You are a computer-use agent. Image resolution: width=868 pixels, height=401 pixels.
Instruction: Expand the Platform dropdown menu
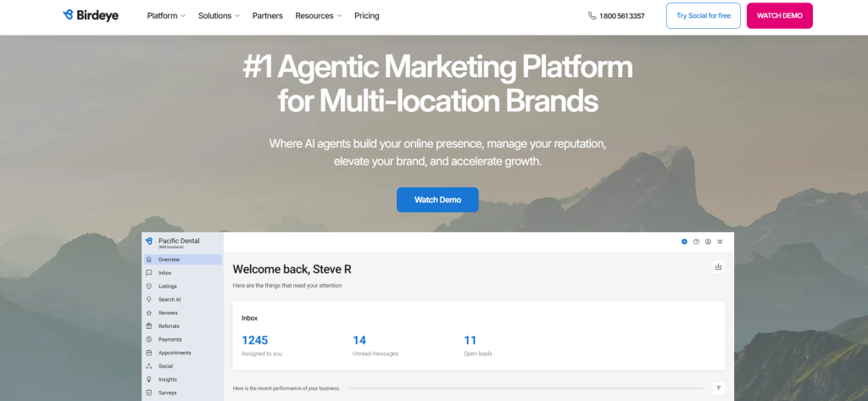[x=167, y=16]
